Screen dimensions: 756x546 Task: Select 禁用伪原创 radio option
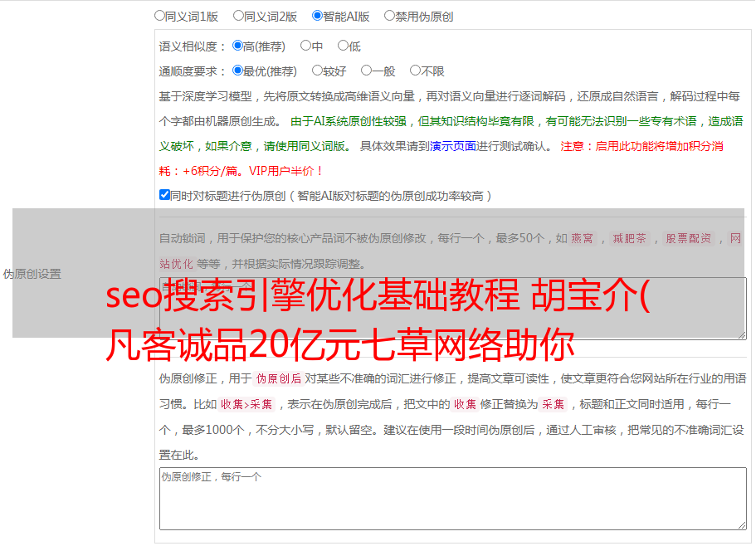(x=389, y=16)
